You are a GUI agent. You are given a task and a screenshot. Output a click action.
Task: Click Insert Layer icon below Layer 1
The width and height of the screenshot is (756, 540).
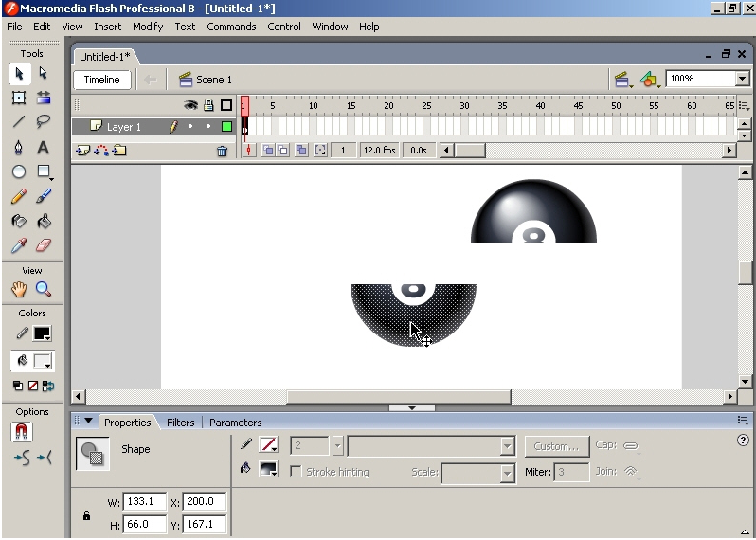click(83, 151)
